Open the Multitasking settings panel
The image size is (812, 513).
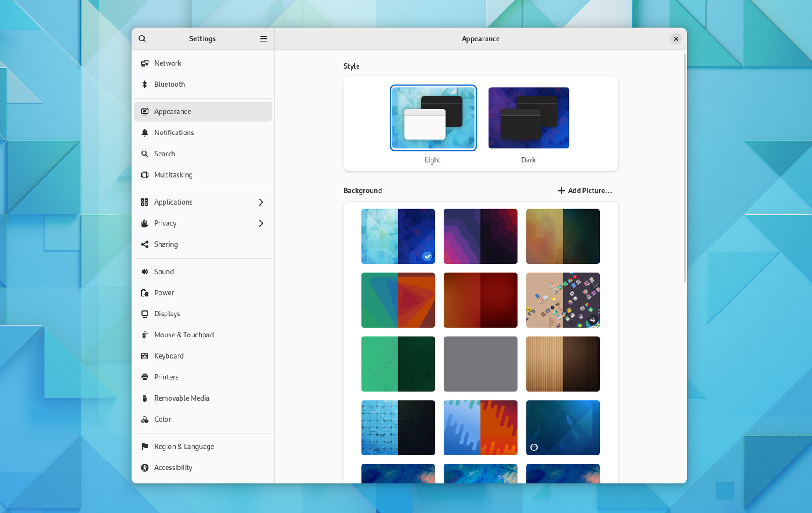(x=203, y=175)
